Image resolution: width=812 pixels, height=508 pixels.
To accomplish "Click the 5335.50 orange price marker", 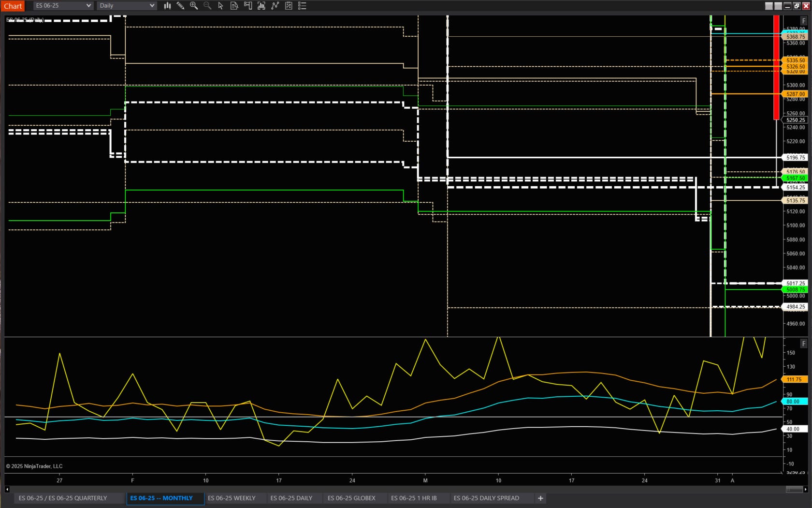I will [x=795, y=60].
